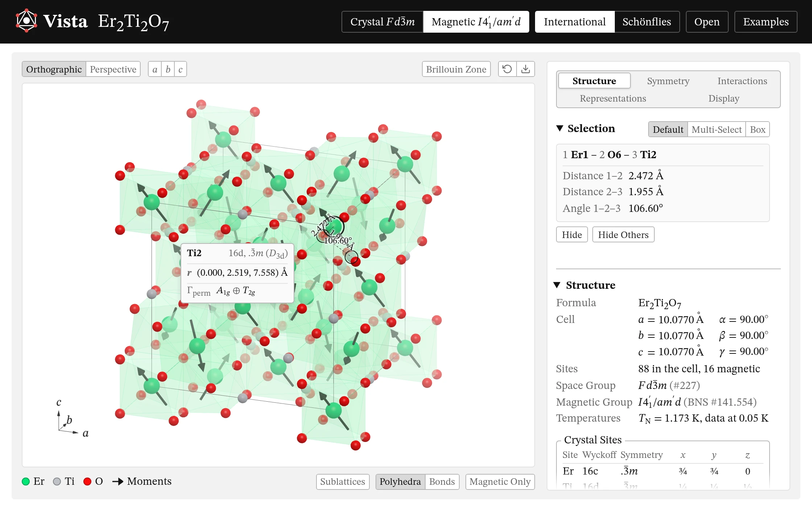Viewport: 812px width, 508px height.
Task: Collapse the Selection section
Action: (x=560, y=128)
